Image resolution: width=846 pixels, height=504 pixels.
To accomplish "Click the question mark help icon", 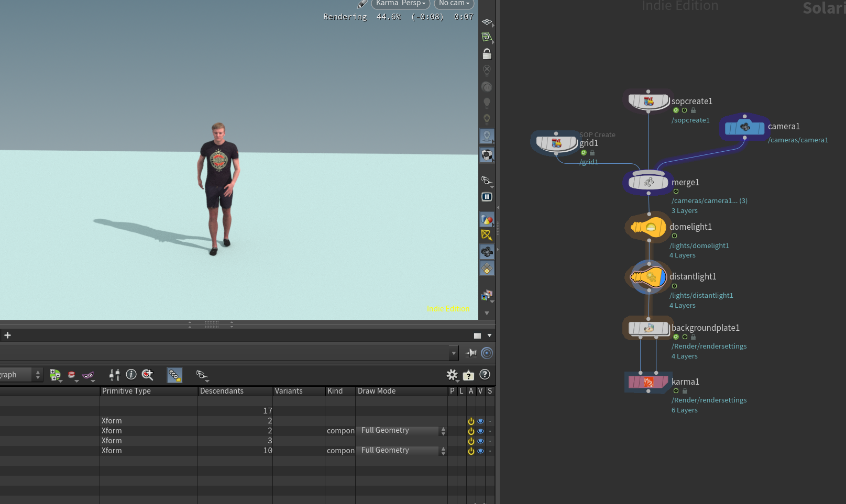I will pyautogui.click(x=485, y=374).
